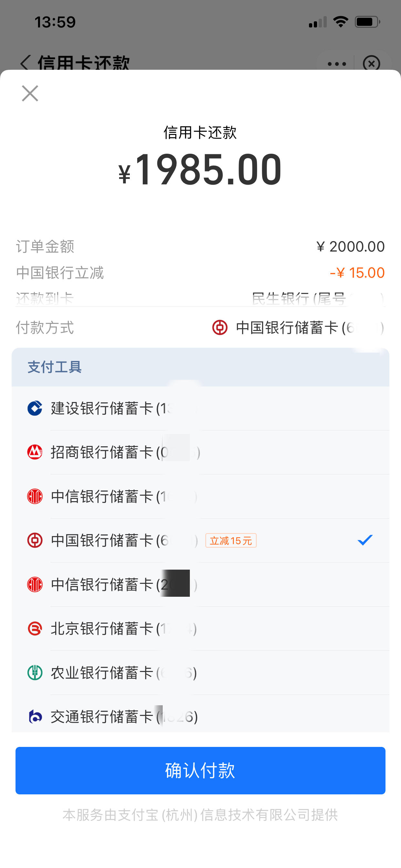Image resolution: width=401 pixels, height=868 pixels.
Task: Tap the Bank of Communications logo icon
Action: (35, 716)
